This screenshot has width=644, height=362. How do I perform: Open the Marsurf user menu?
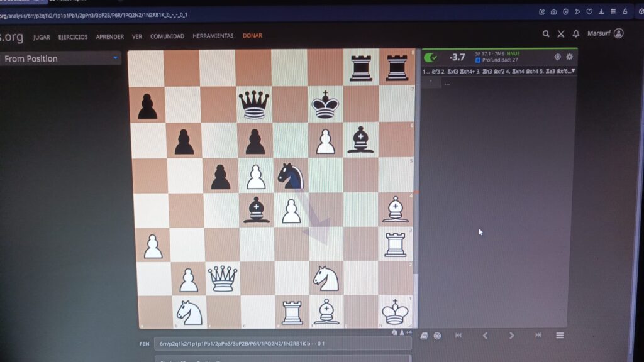pyautogui.click(x=605, y=33)
